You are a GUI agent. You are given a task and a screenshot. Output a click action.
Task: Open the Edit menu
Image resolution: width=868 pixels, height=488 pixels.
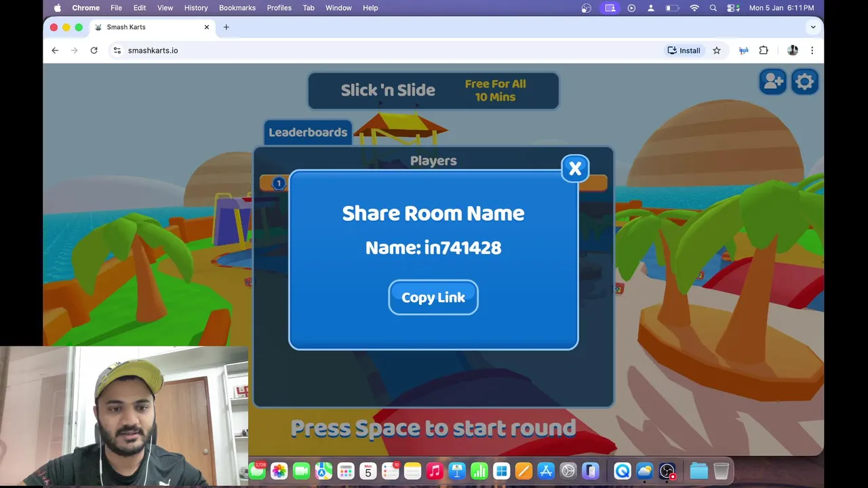point(140,8)
